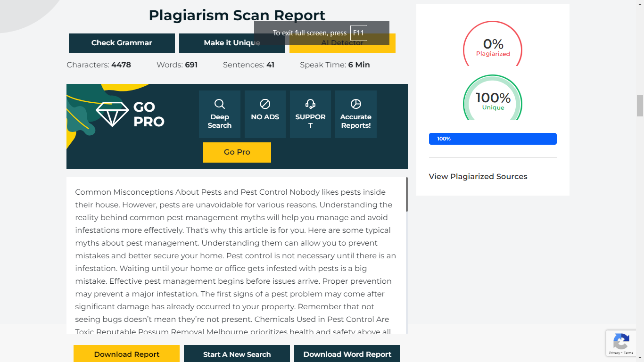This screenshot has width=644, height=362.
Task: Click the NO ADS prohibited icon
Action: pyautogui.click(x=265, y=104)
